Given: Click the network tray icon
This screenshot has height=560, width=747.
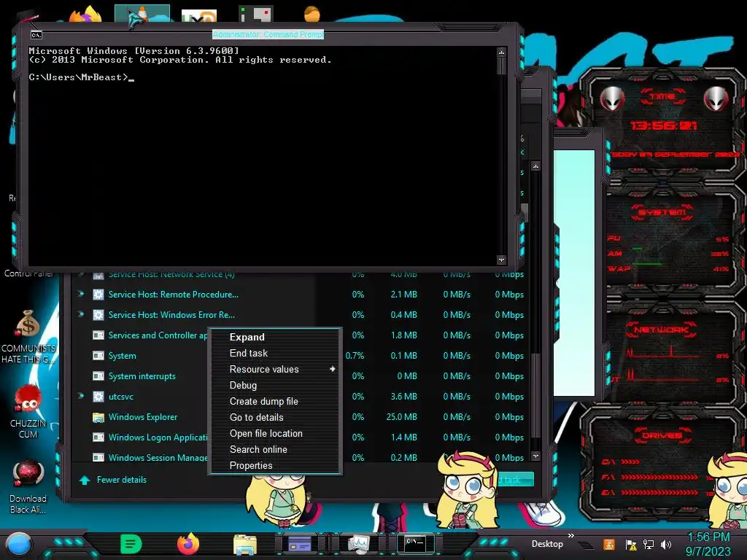Looking at the screenshot, I should (649, 544).
